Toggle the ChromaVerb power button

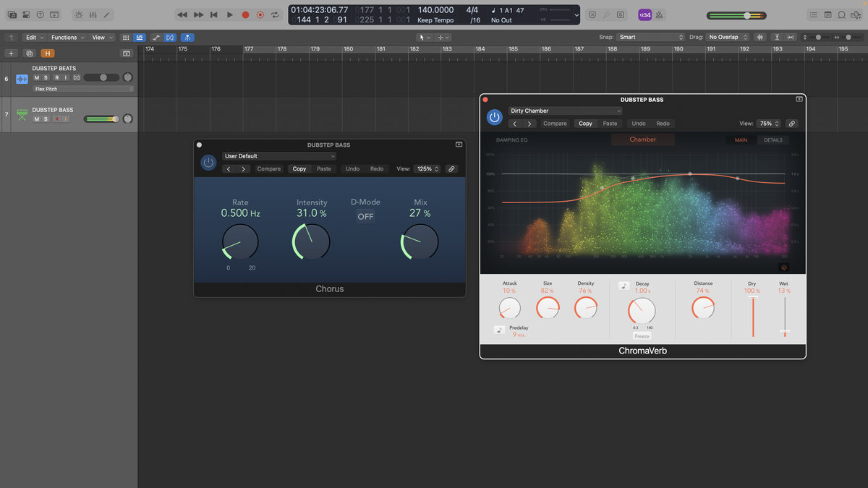(x=495, y=117)
